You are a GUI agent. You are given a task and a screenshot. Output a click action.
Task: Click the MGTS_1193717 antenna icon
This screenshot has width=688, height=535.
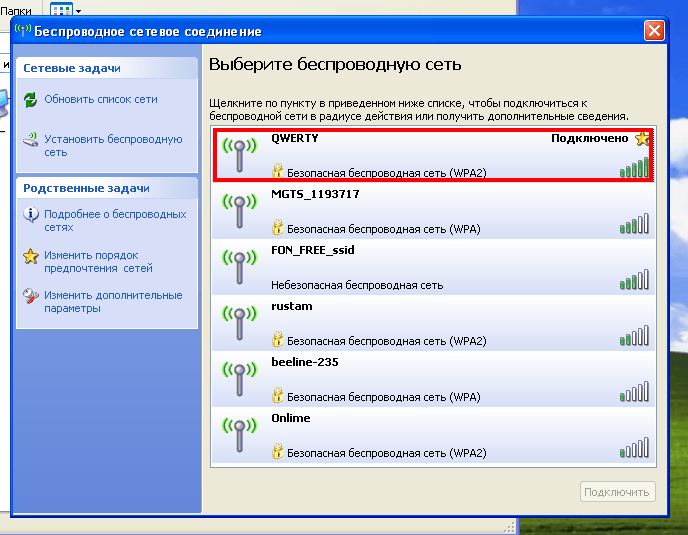coord(239,211)
